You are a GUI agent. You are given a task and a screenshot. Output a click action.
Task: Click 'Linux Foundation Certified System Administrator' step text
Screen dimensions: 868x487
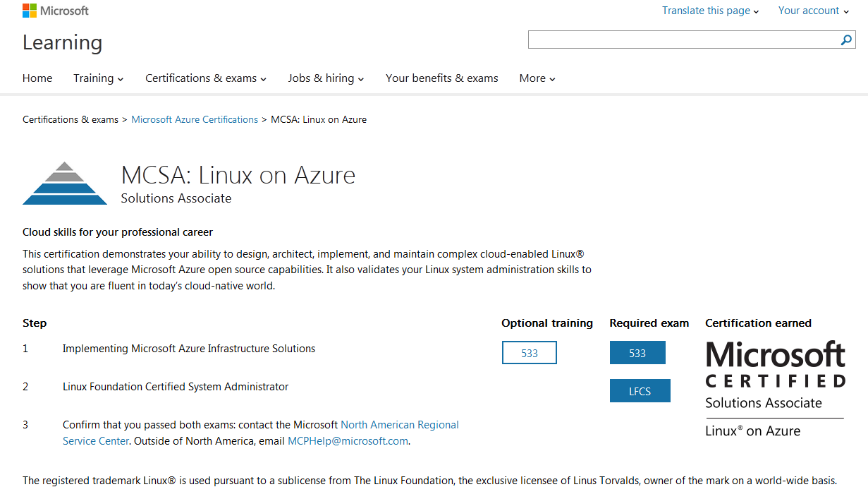tap(176, 387)
